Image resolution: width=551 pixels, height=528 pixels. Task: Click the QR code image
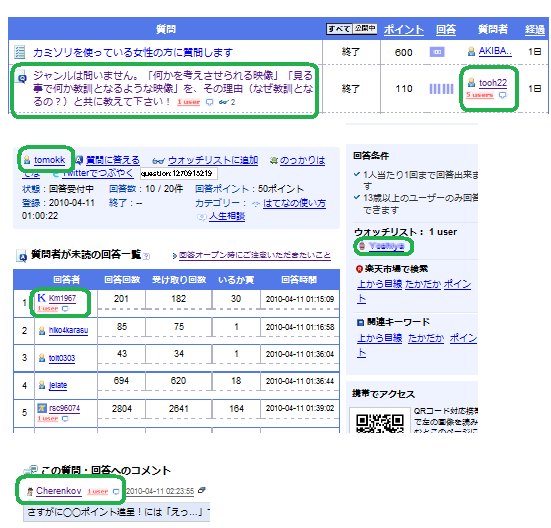(380, 421)
